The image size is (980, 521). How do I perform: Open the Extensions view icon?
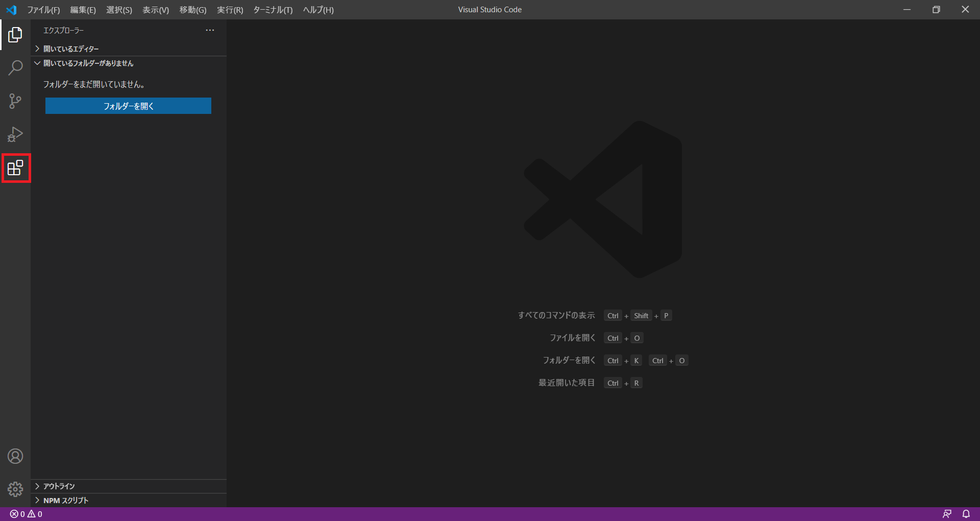(15, 168)
